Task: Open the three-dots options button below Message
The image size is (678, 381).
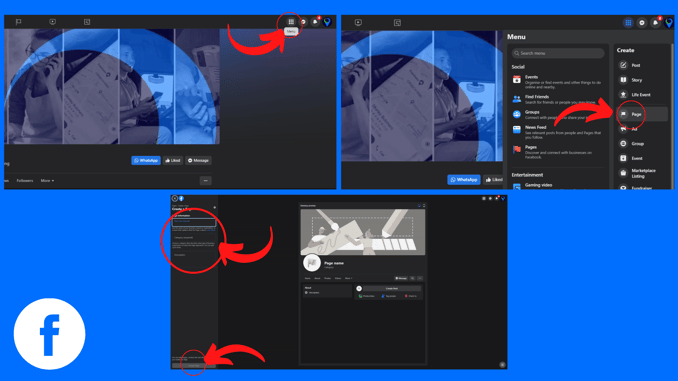Action: pos(205,181)
